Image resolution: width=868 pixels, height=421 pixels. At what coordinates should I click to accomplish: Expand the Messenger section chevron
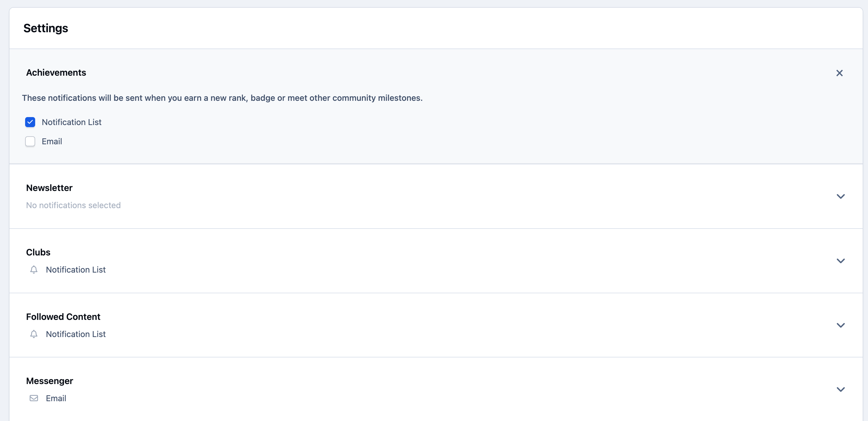[840, 389]
